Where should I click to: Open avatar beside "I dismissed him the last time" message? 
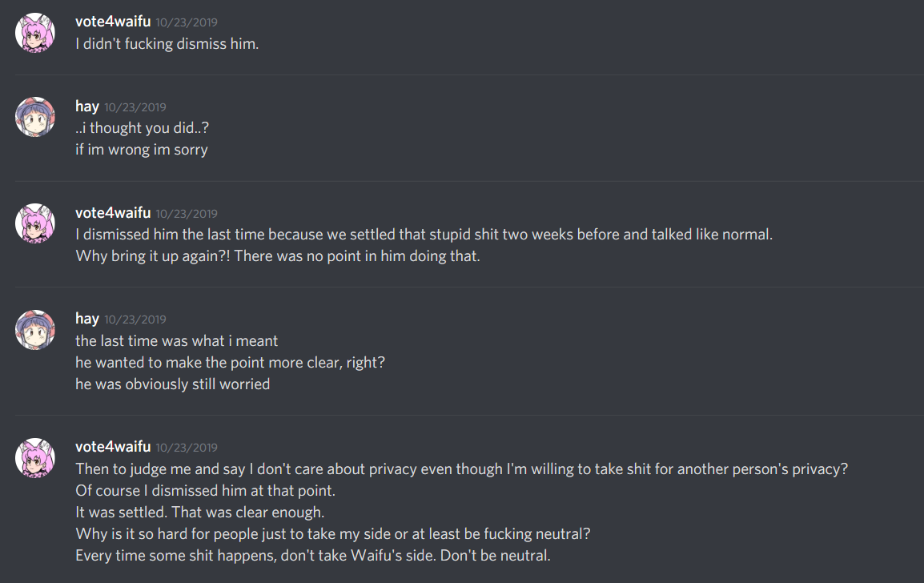(35, 223)
